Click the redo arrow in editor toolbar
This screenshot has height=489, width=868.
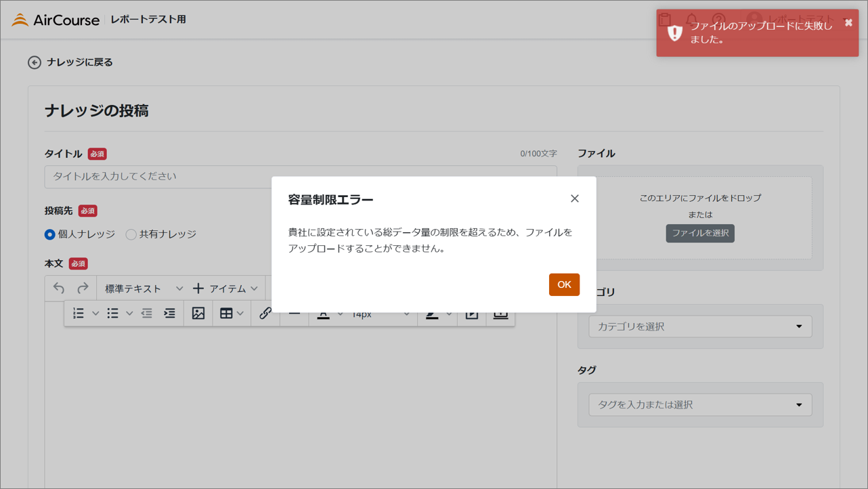(83, 289)
